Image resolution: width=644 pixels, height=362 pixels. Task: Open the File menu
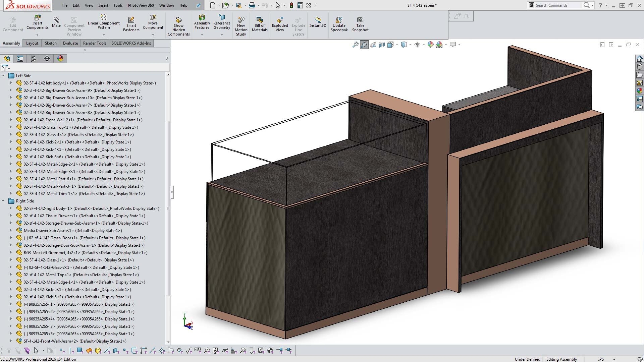coord(64,5)
